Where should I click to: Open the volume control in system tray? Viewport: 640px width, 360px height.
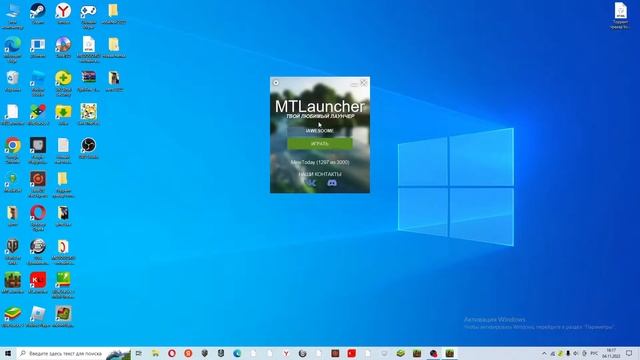(x=576, y=353)
